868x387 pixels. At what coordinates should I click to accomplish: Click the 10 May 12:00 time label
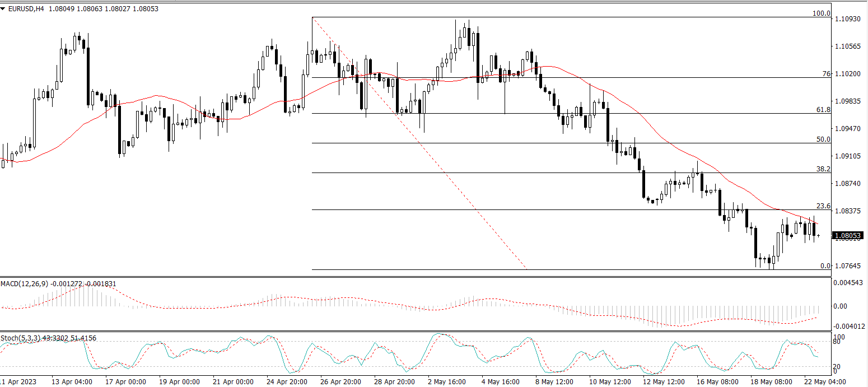(x=609, y=381)
